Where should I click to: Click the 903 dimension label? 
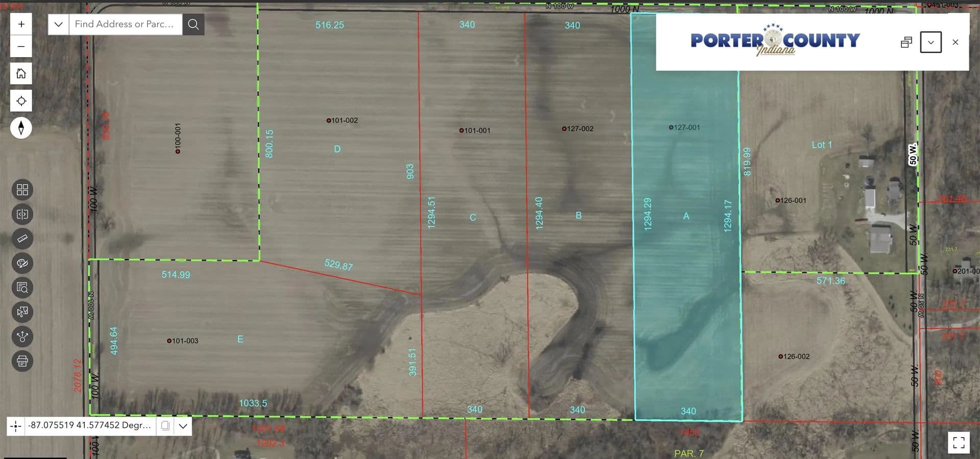[x=409, y=171]
